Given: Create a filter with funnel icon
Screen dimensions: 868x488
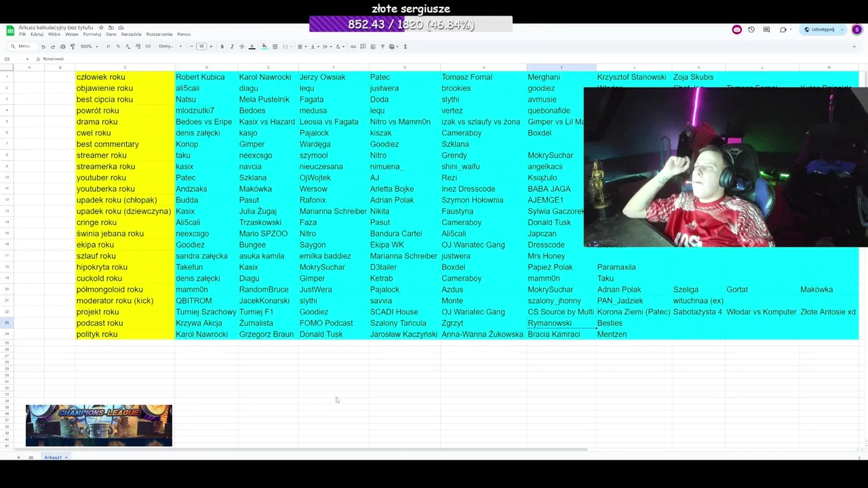Looking at the screenshot, I should tap(382, 47).
